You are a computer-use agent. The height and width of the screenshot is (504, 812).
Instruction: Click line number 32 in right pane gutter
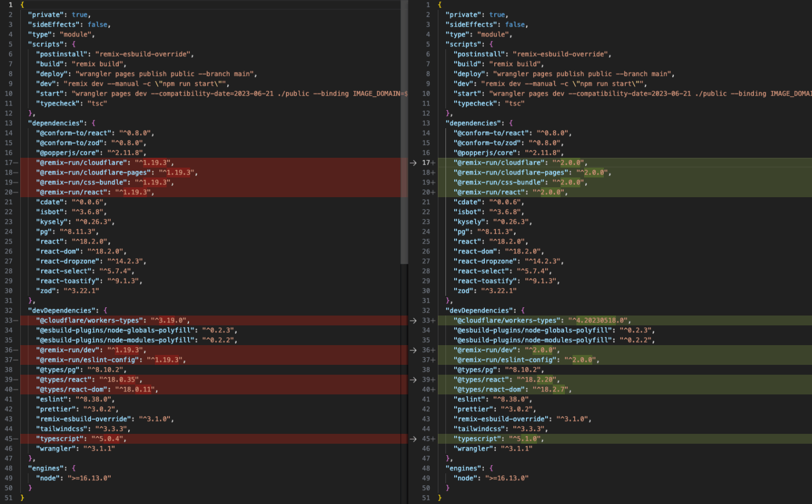coord(426,311)
